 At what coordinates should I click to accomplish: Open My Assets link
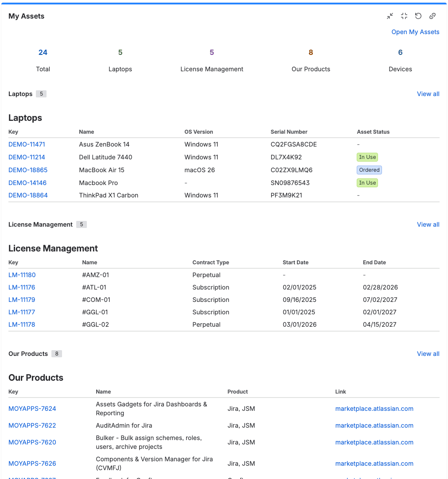(415, 32)
